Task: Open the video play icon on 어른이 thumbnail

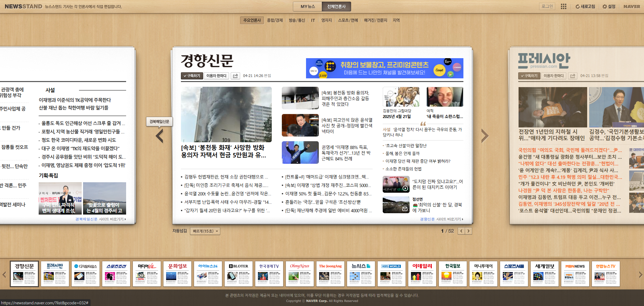Action: [406, 188]
